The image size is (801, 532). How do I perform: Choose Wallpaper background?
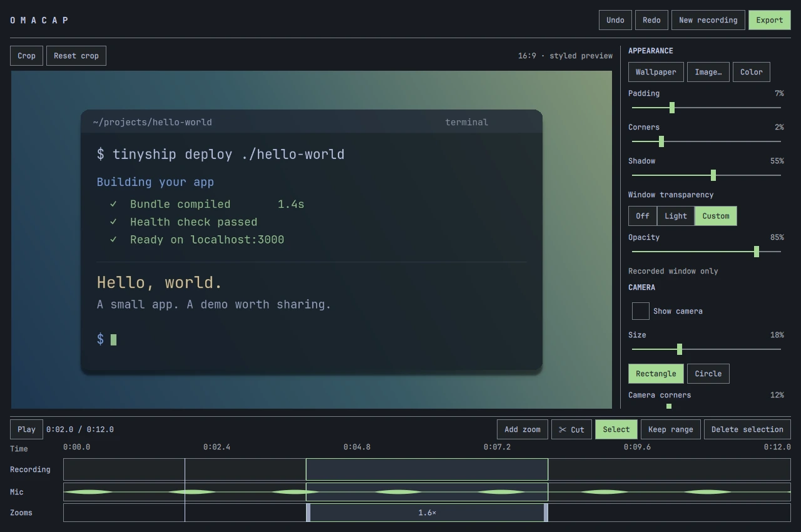point(656,72)
